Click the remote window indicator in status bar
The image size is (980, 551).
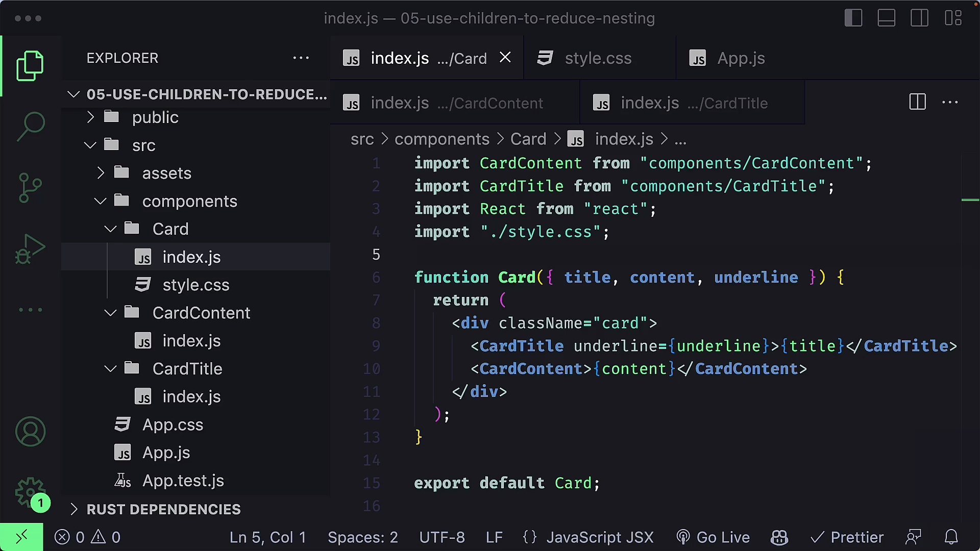[21, 537]
